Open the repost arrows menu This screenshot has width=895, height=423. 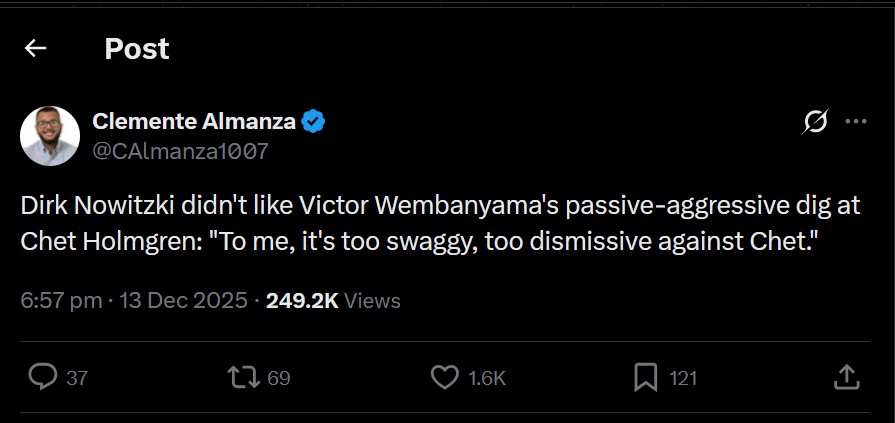(x=243, y=377)
